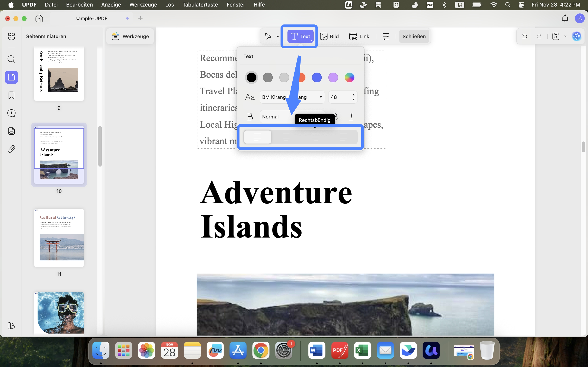This screenshot has height=367, width=588.
Task: Toggle bold formatting
Action: pos(335,116)
